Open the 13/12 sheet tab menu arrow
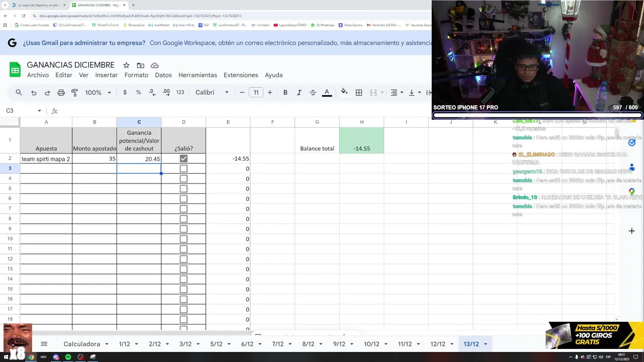 pyautogui.click(x=486, y=344)
